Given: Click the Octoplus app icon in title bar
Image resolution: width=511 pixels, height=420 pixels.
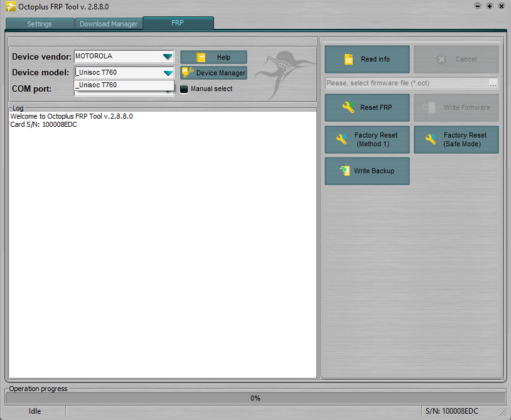Looking at the screenshot, I should coord(11,6).
